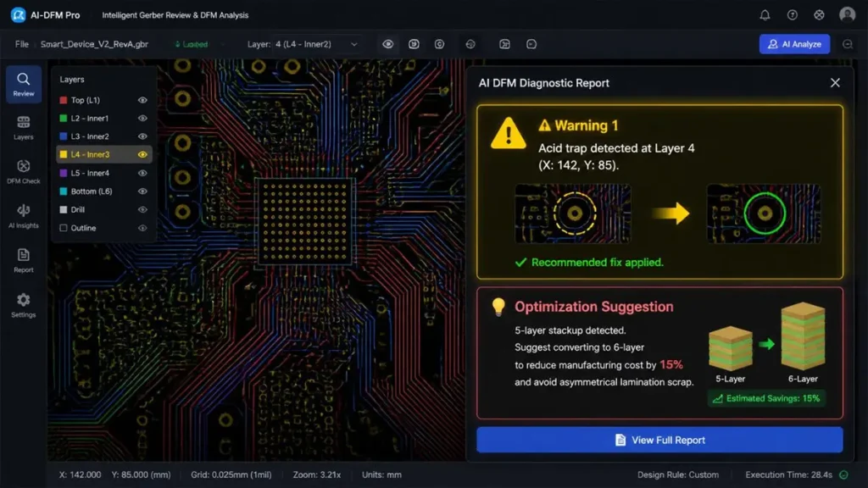Screen dimensions: 868x488
Task: Toggle visibility of Outline layer
Action: [142, 228]
